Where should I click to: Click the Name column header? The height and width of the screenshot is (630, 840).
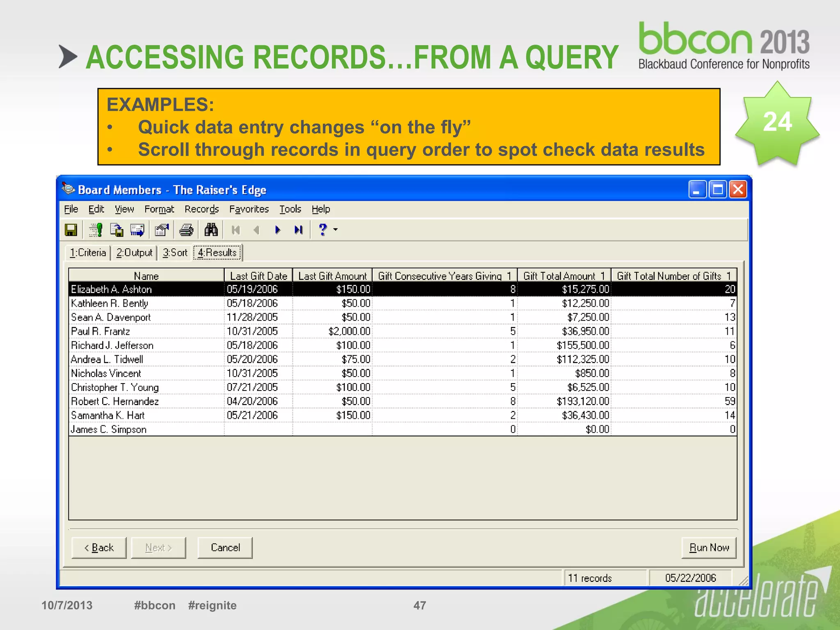pyautogui.click(x=146, y=276)
